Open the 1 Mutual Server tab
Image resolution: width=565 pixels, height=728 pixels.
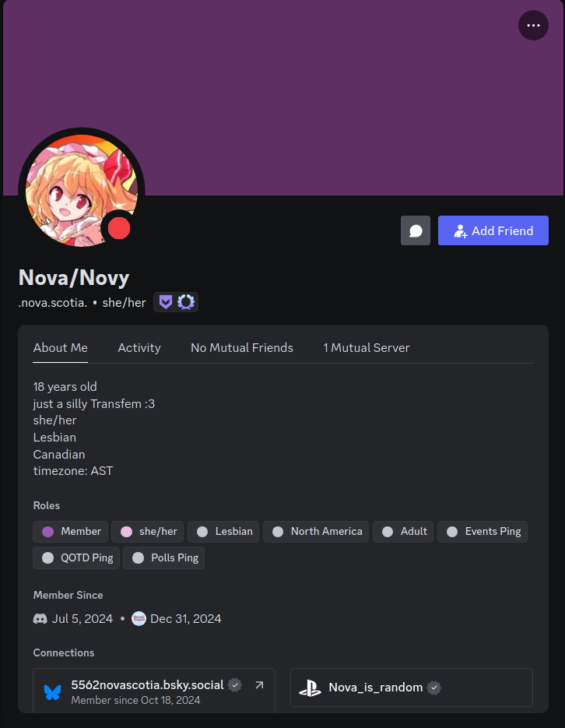click(367, 348)
